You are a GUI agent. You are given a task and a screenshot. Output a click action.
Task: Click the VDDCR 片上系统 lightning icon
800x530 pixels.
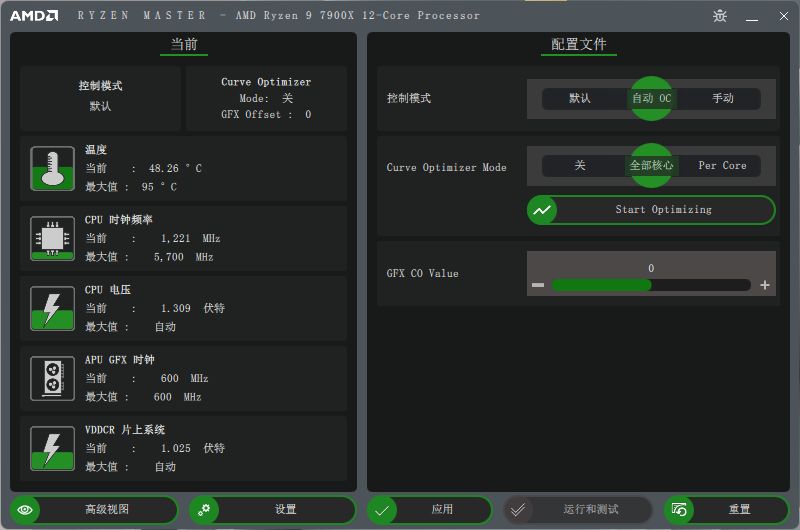click(53, 448)
